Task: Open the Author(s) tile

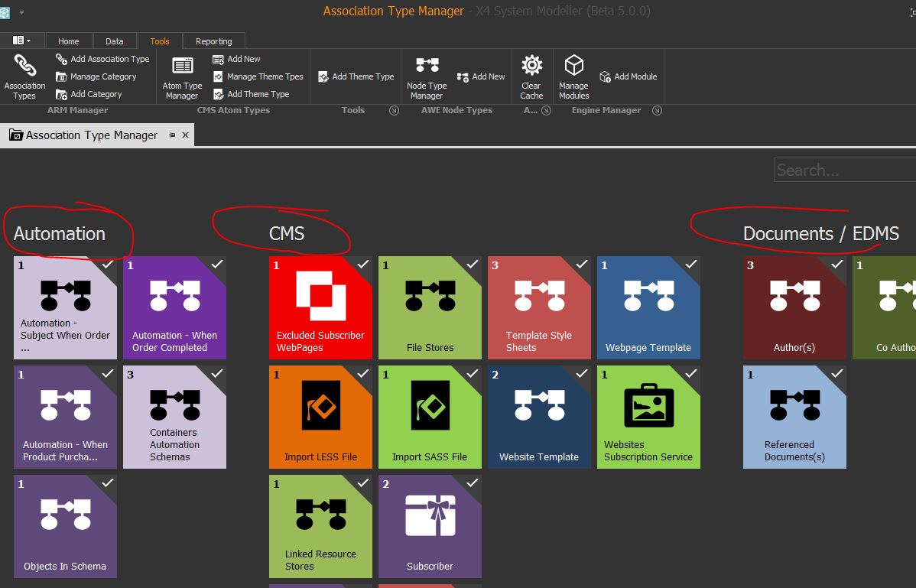Action: 794,307
